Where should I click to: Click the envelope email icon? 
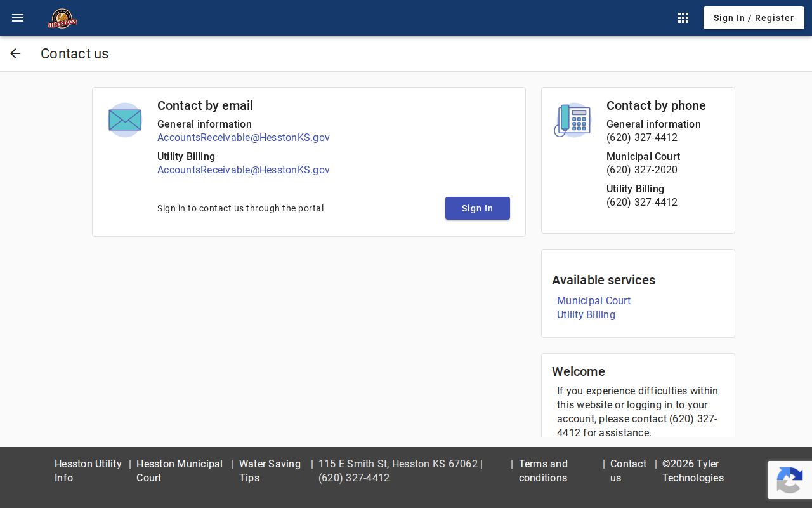(125, 120)
